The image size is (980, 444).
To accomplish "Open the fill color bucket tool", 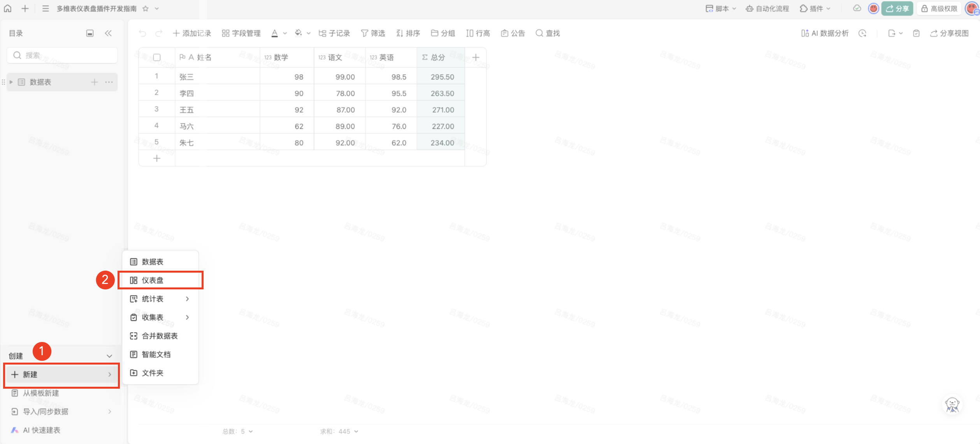I will pos(298,33).
